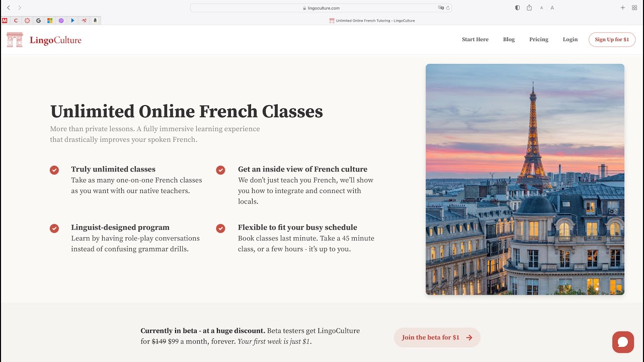Open the purple circle pinned tab

[x=61, y=21]
